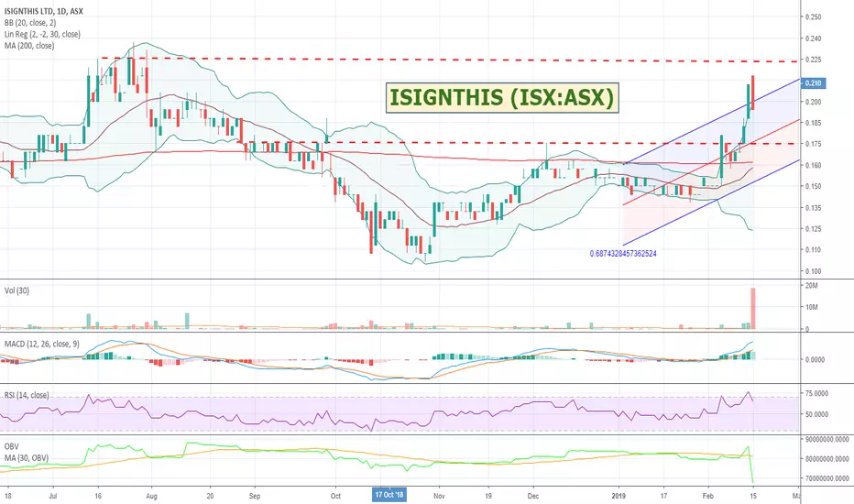Click the 70000000.0000 OBV axis label
The width and height of the screenshot is (854, 504).
tap(827, 478)
